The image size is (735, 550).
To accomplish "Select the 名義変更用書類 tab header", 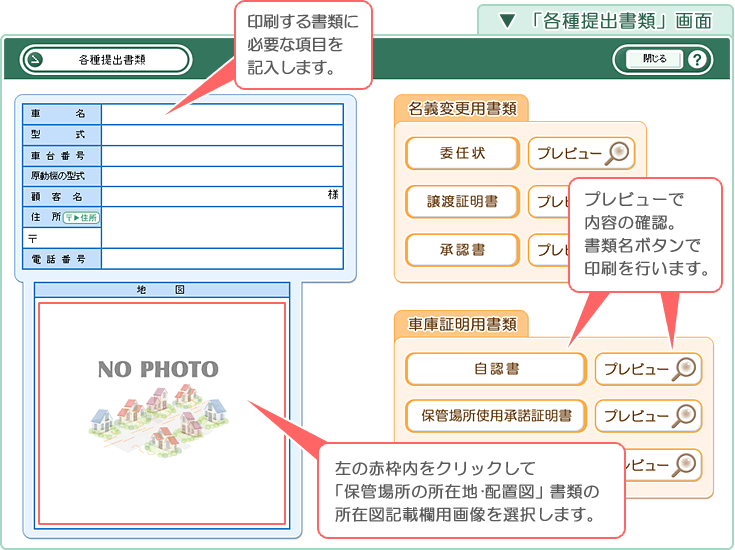I will pos(462,109).
